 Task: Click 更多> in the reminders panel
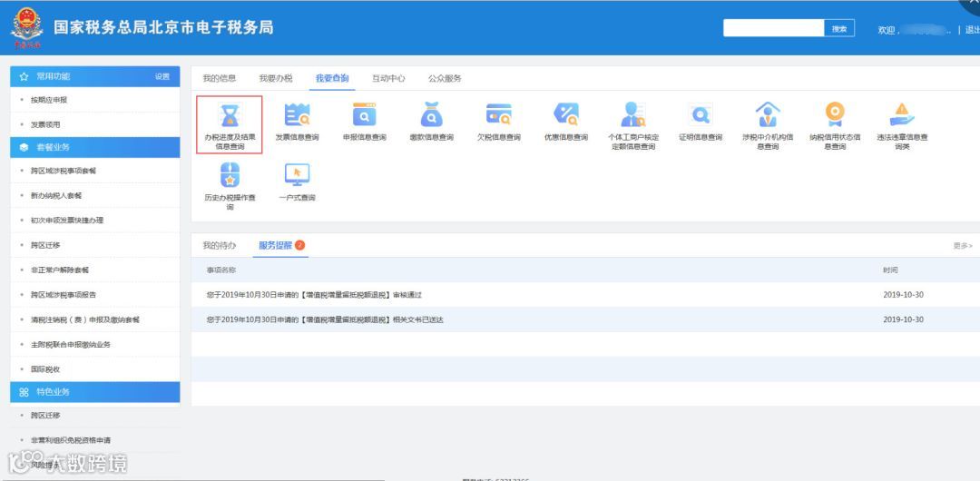963,246
